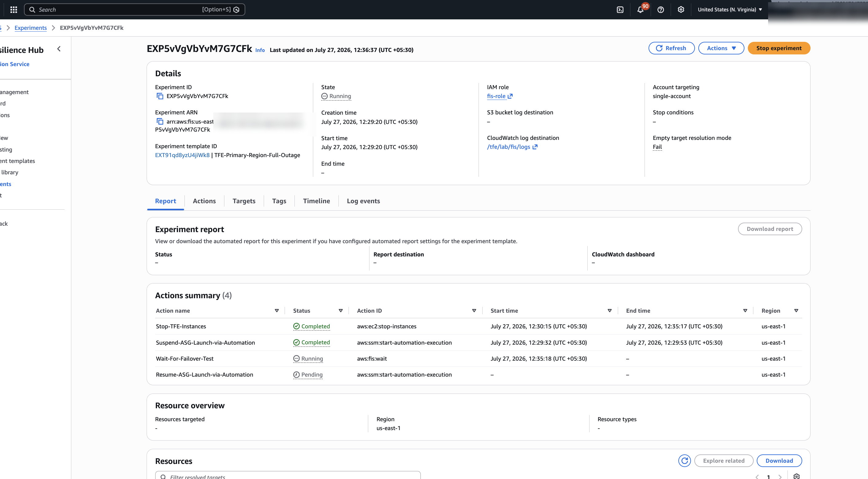Open experiment template EXT91qd8yzU4jiWk8 link

coord(182,155)
